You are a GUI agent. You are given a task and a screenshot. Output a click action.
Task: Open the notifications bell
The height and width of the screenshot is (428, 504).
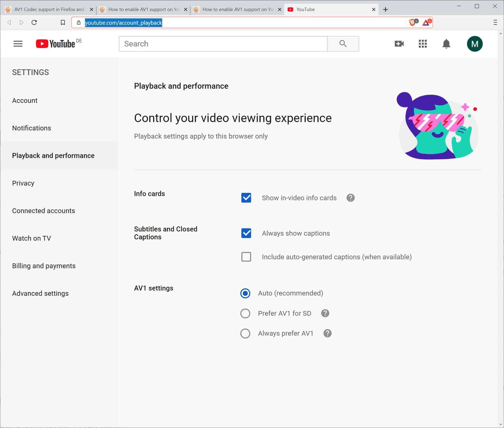(446, 44)
